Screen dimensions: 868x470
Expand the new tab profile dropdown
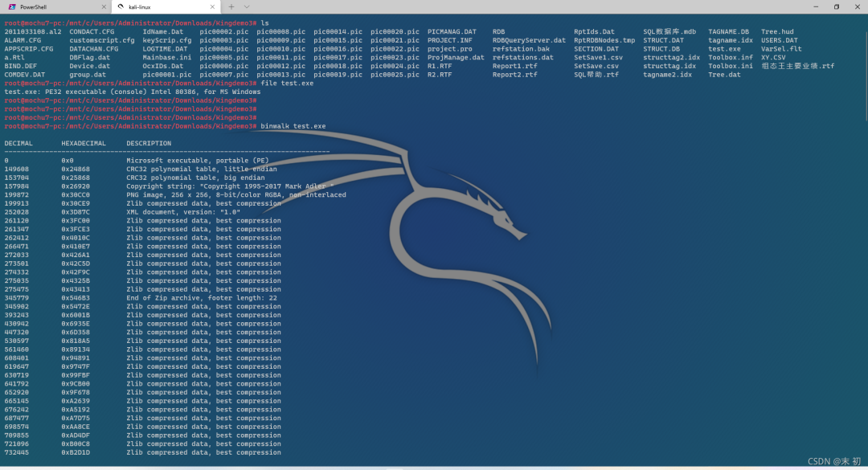coord(248,6)
